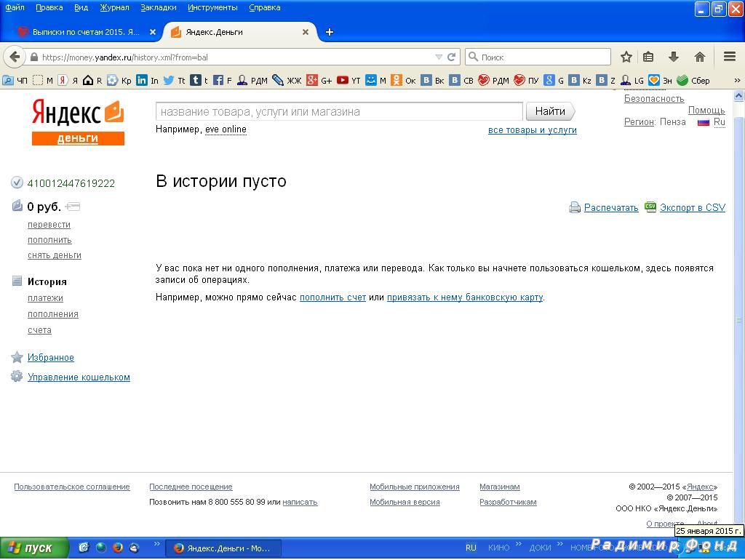The width and height of the screenshot is (745, 560).
Task: Click the Яндекс Деньги logo
Action: coord(78,122)
